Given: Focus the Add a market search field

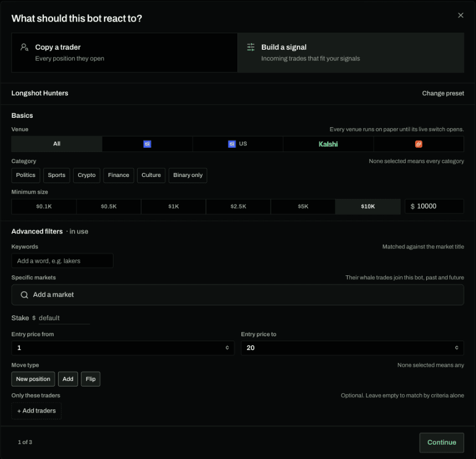Looking at the screenshot, I should point(237,295).
